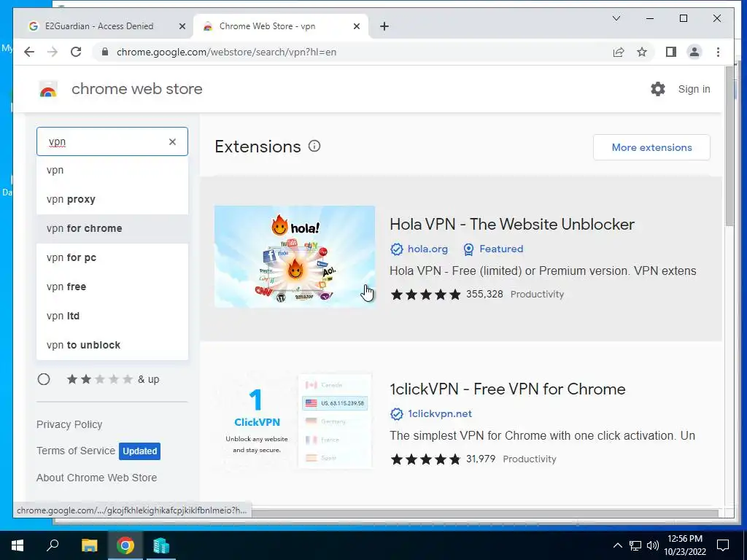The width and height of the screenshot is (747, 560).
Task: Open the notification center icon
Action: (x=723, y=545)
